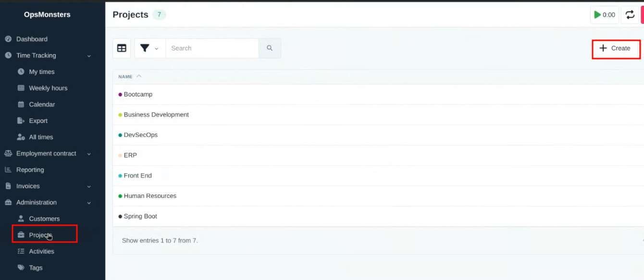Expand the Invoices menu chevron
Screen dimensions: 644x280
click(x=89, y=186)
